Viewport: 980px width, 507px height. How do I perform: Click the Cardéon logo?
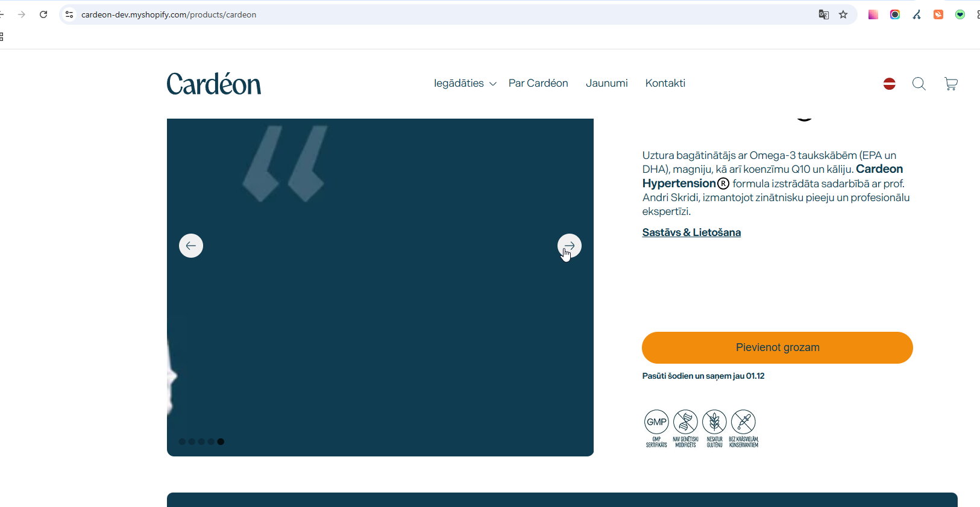(x=214, y=84)
